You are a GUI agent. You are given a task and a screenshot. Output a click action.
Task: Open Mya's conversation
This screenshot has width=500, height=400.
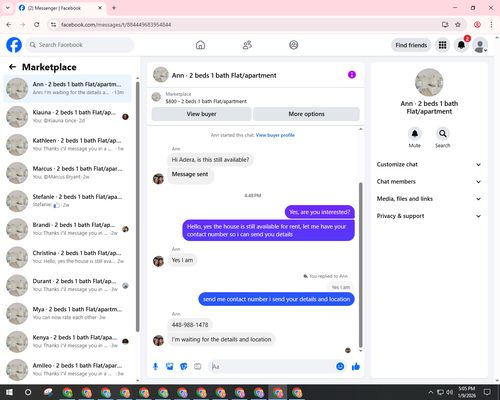pyautogui.click(x=67, y=313)
